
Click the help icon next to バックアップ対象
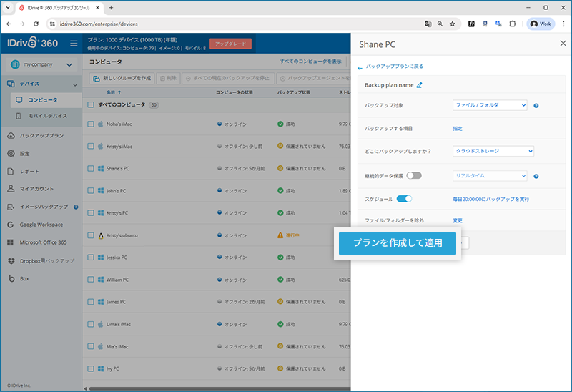[536, 106]
